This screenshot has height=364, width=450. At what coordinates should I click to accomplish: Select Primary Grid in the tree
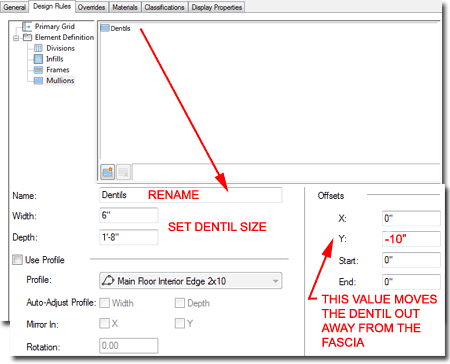click(55, 26)
